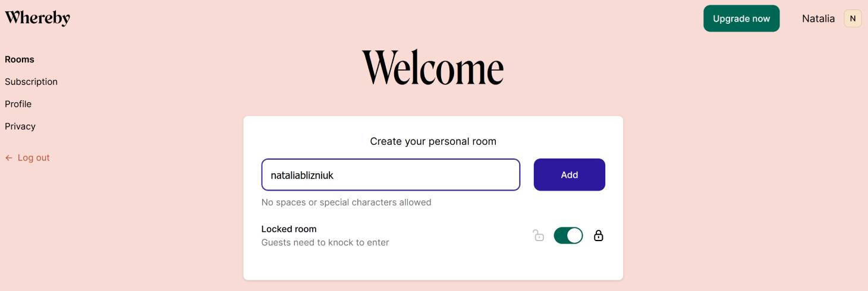Focus the personal room name field
The image size is (868, 291).
[391, 175]
